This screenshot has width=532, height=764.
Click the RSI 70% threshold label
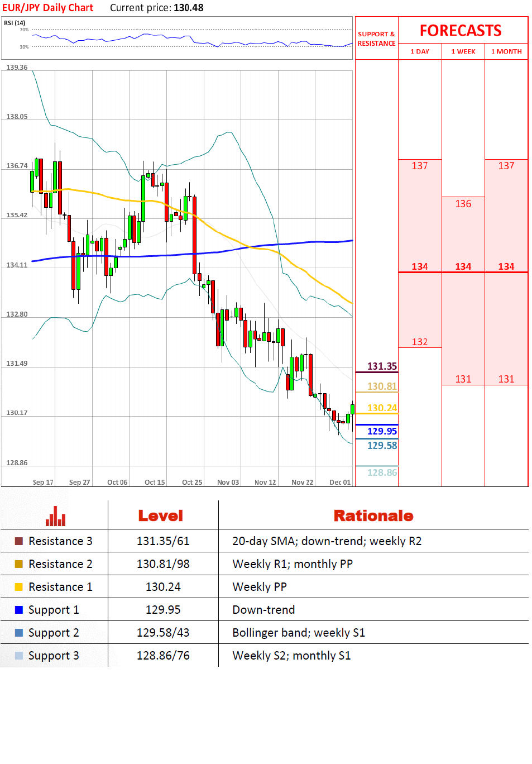point(24,30)
